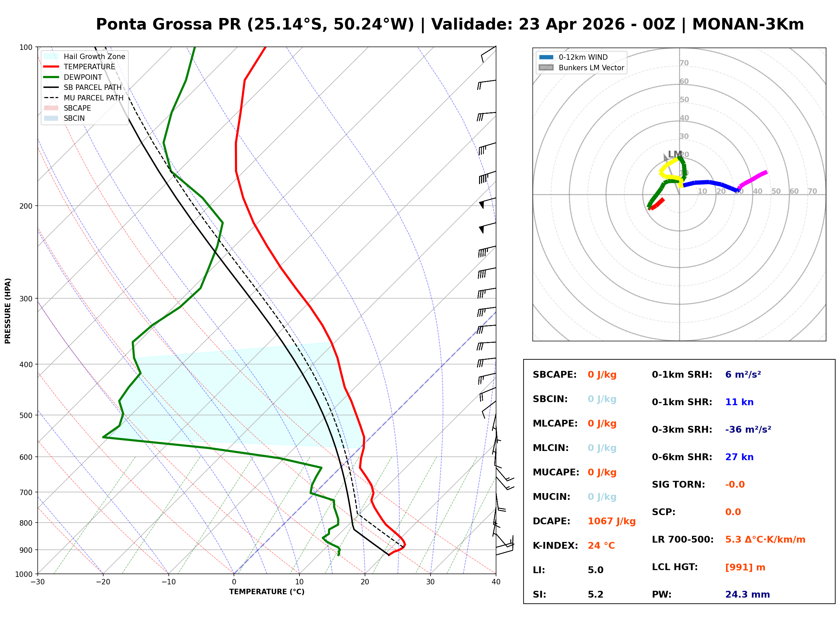Click the green DEWPOINT legend line
This screenshot has width=840, height=621.
click(x=51, y=77)
